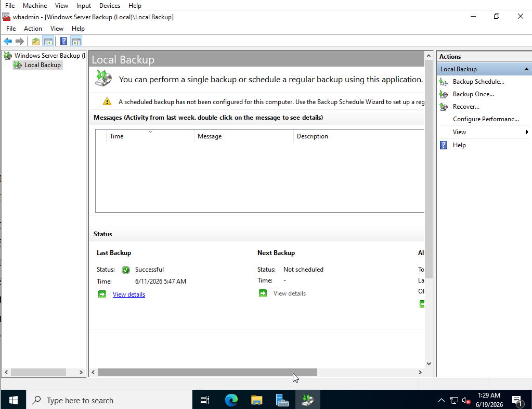This screenshot has width=532, height=409.
Task: Click the blue Help toolbar icon
Action: (x=63, y=42)
